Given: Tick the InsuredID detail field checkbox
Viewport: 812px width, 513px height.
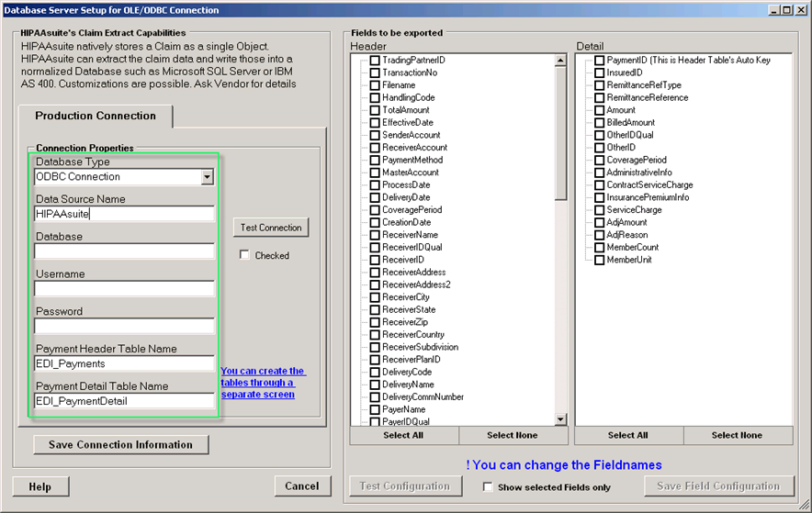Looking at the screenshot, I should click(x=599, y=73).
